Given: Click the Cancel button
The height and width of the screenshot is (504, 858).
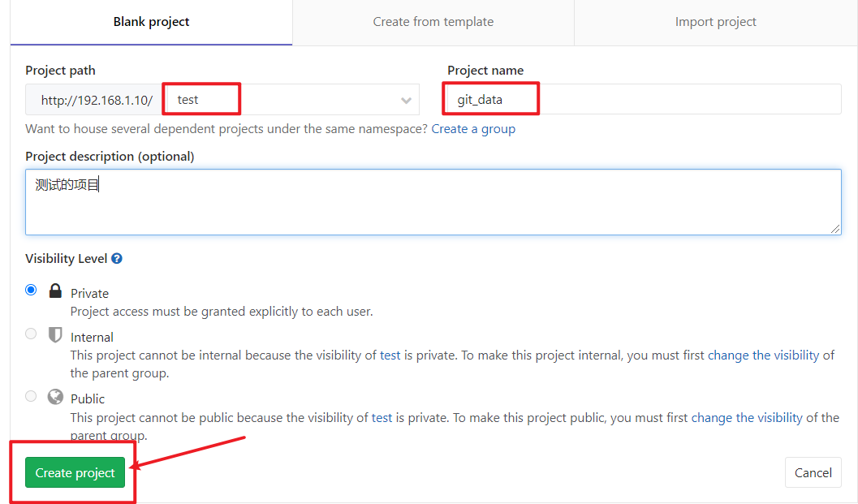Looking at the screenshot, I should tap(813, 472).
